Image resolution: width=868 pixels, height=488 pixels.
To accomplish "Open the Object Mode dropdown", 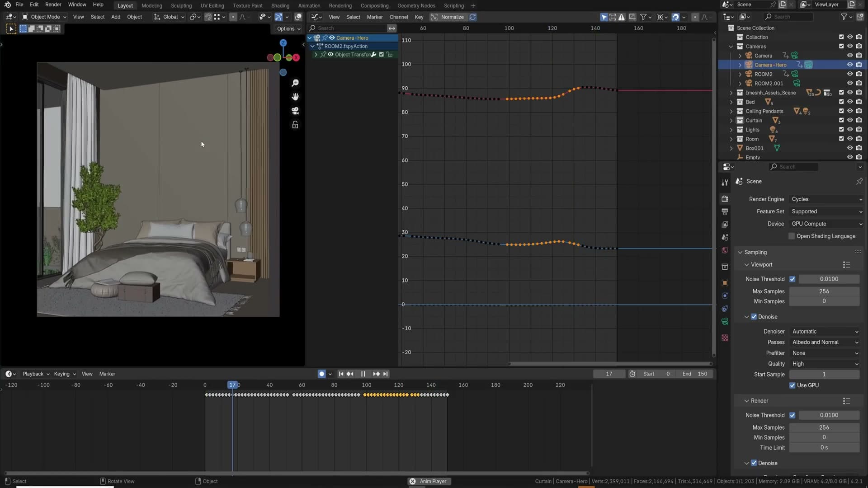I will 44,17.
